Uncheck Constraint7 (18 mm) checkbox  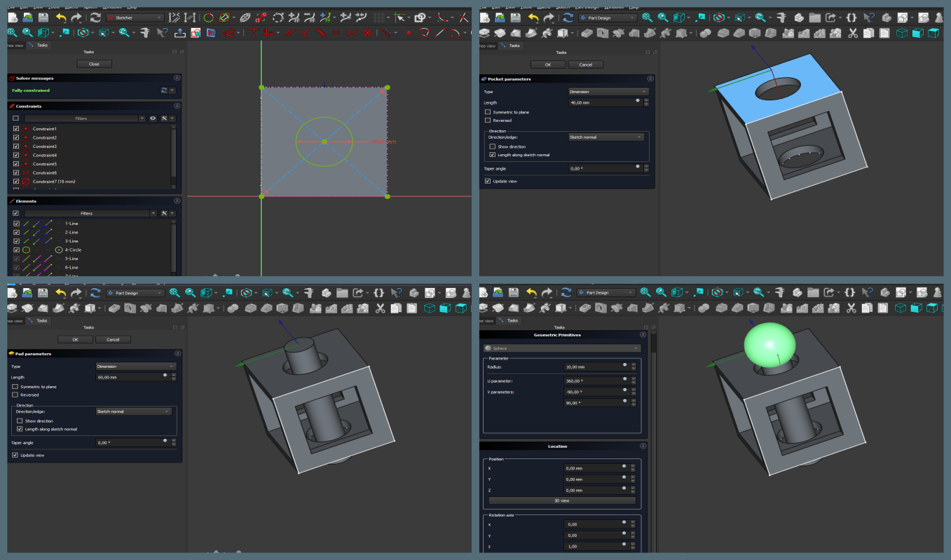coord(16,182)
